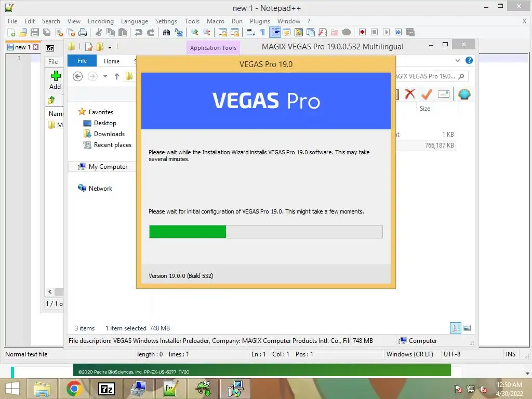Click the orange checkmark icon in ribbon
532x399 pixels.
point(427,95)
